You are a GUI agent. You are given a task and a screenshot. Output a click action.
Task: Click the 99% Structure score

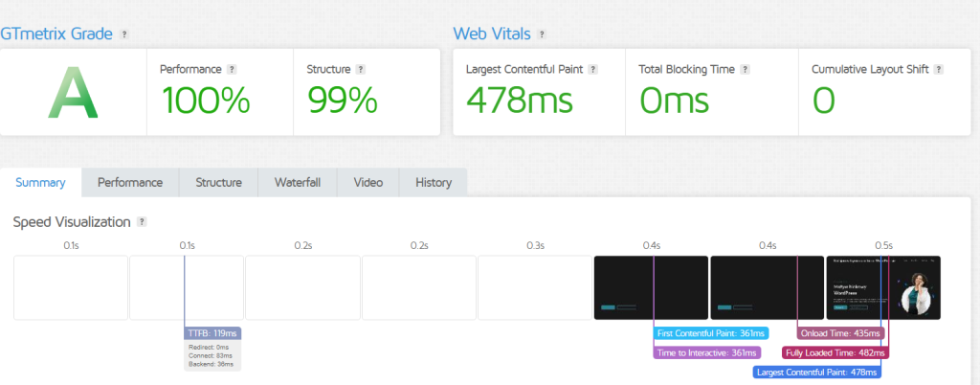pyautogui.click(x=343, y=100)
